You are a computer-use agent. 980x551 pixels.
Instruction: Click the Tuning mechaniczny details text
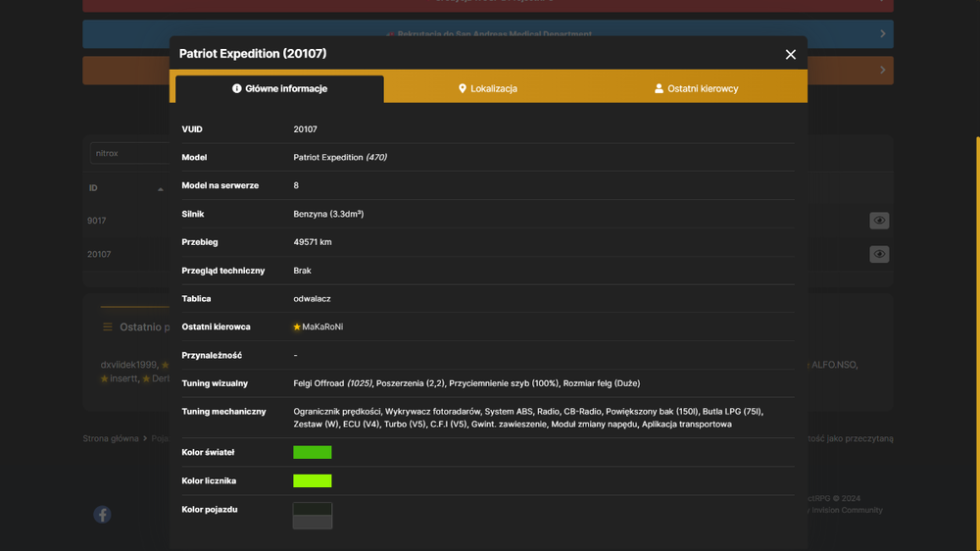click(x=528, y=418)
